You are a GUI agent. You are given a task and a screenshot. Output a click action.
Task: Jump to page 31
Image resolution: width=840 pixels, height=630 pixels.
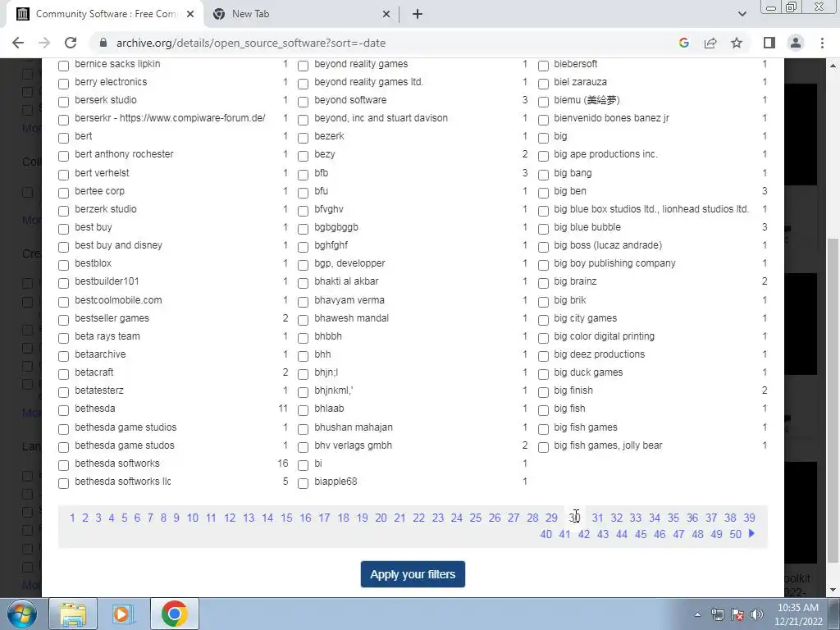click(x=597, y=518)
